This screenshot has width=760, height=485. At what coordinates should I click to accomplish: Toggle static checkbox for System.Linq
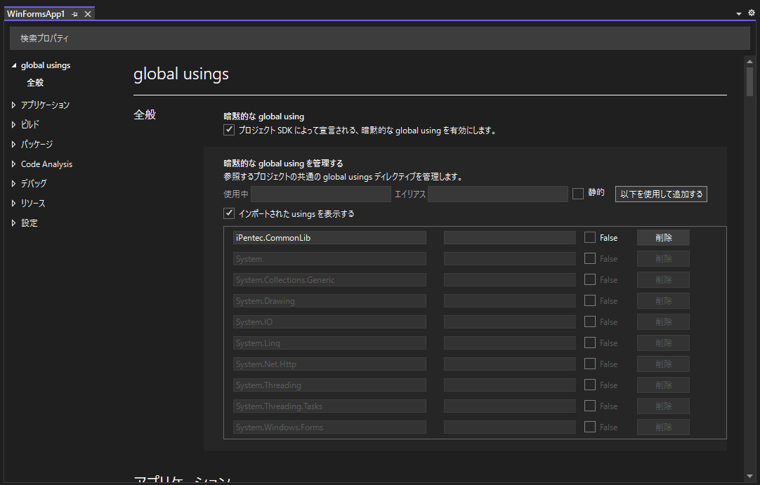point(590,343)
